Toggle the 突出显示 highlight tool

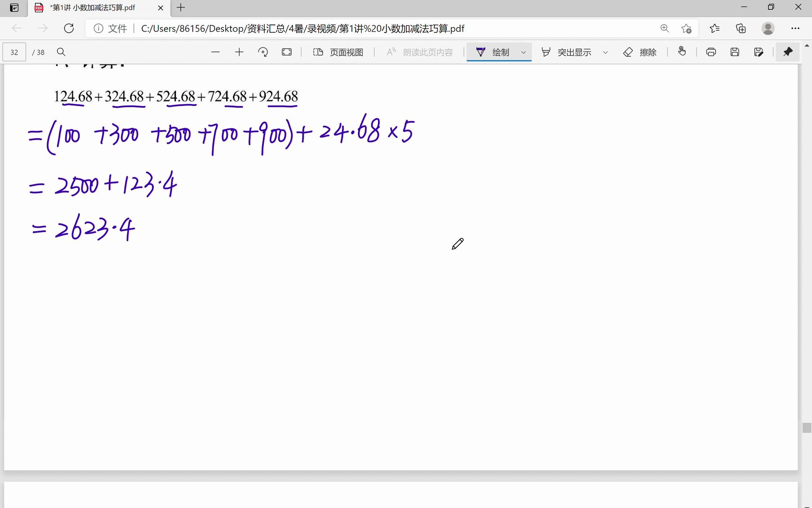566,52
